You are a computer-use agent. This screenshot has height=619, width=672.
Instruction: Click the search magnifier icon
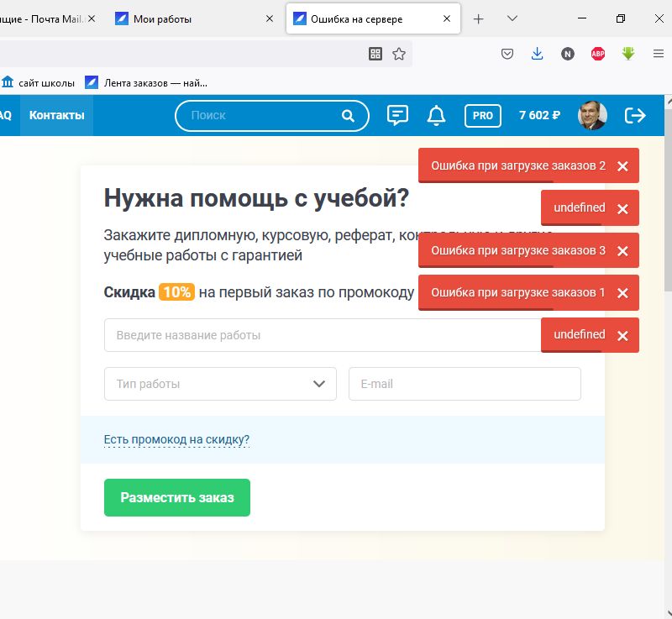[348, 116]
